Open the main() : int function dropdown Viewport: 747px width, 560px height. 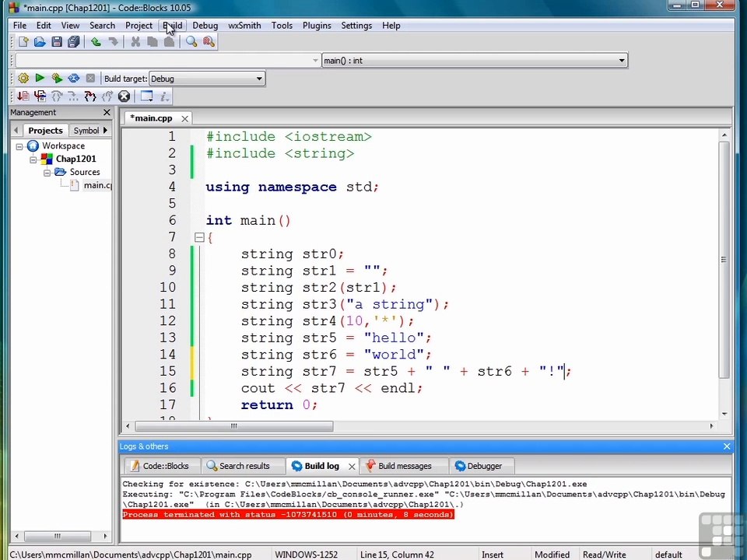(x=475, y=61)
